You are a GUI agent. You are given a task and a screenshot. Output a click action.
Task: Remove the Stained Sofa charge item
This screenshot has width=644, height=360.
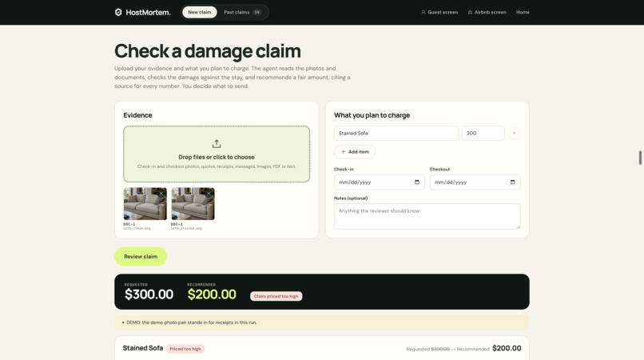coord(514,134)
